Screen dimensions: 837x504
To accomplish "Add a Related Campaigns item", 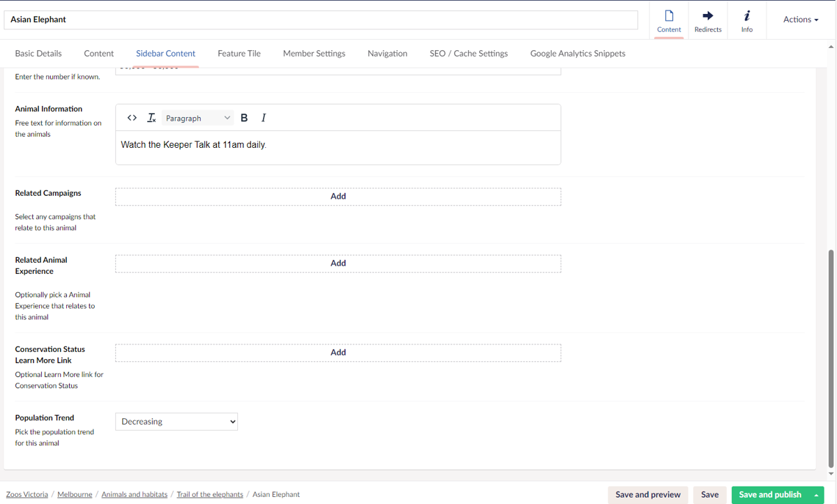I will pyautogui.click(x=338, y=197).
